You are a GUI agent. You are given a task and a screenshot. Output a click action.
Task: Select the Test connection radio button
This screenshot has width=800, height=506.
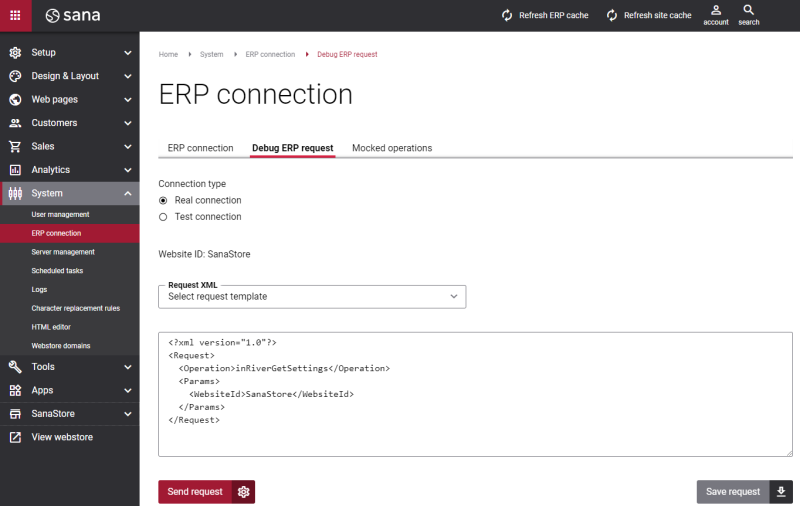[163, 217]
